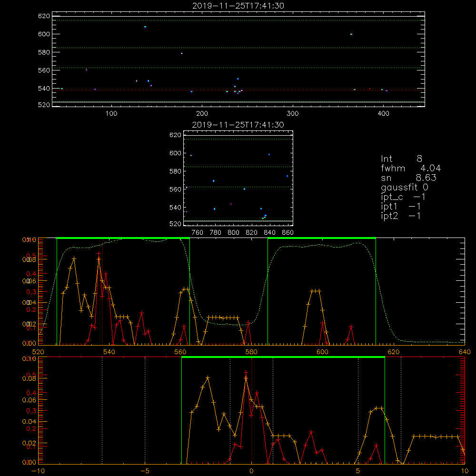Select the 'fwhm 4.04' readout line
The image size is (476, 476).
(411, 168)
